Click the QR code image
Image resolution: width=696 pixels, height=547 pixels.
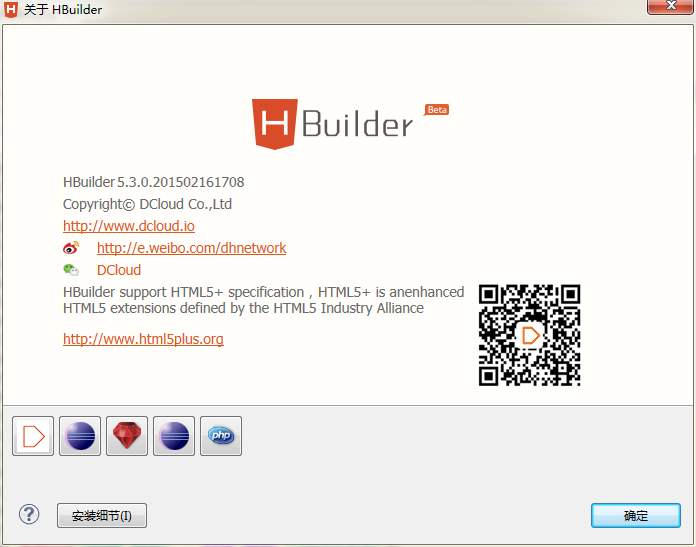pyautogui.click(x=530, y=335)
